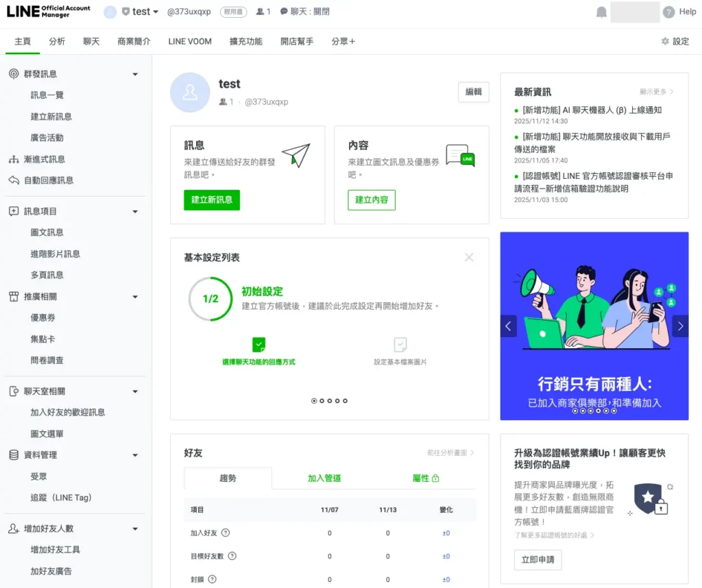This screenshot has width=702, height=588.
Task: Collapse the 資料管理 section
Action: point(135,456)
